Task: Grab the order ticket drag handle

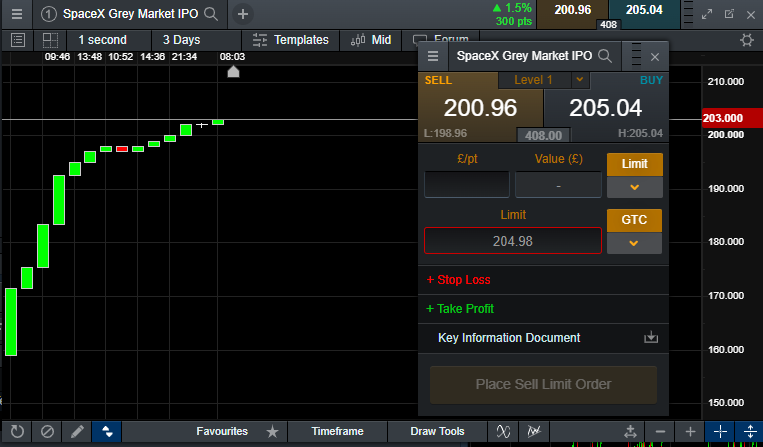Action: pos(636,55)
